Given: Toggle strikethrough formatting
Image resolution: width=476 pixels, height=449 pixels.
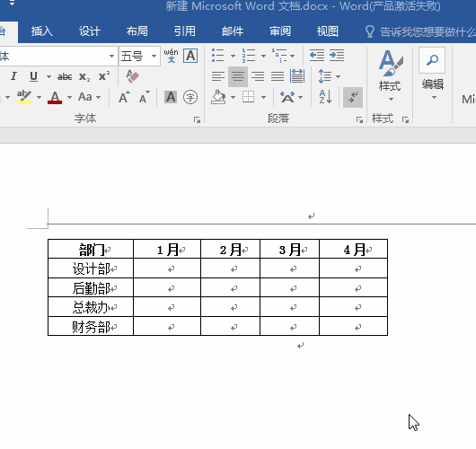Looking at the screenshot, I should [x=65, y=76].
